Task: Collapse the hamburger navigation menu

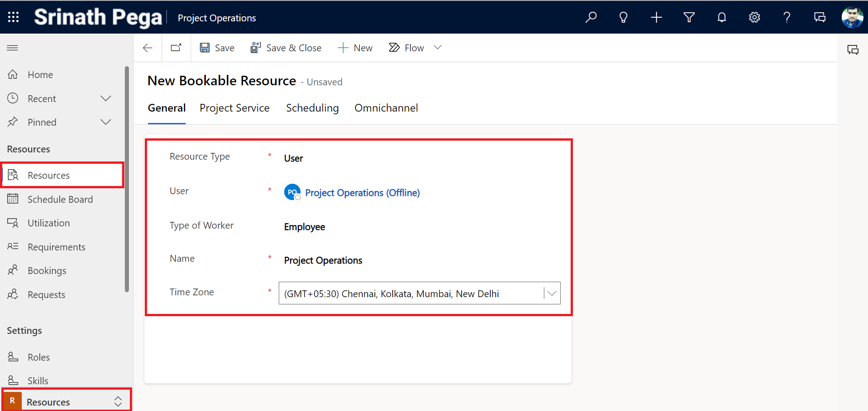Action: tap(13, 48)
